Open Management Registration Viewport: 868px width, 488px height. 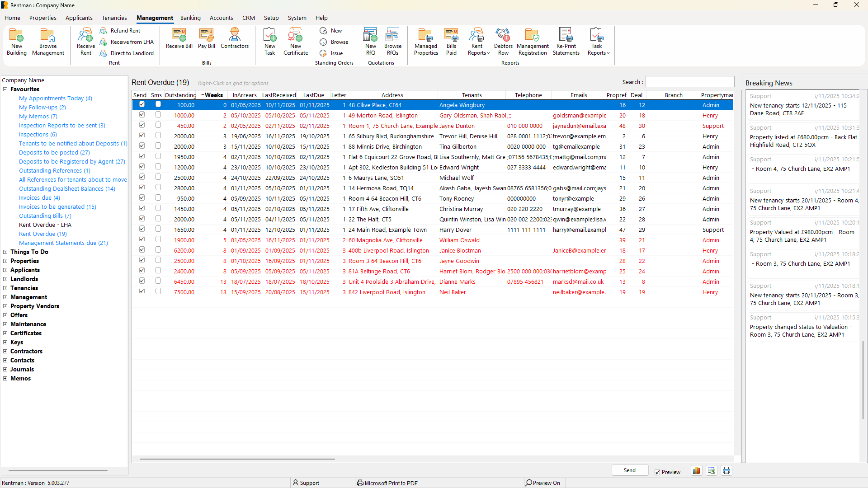point(533,42)
